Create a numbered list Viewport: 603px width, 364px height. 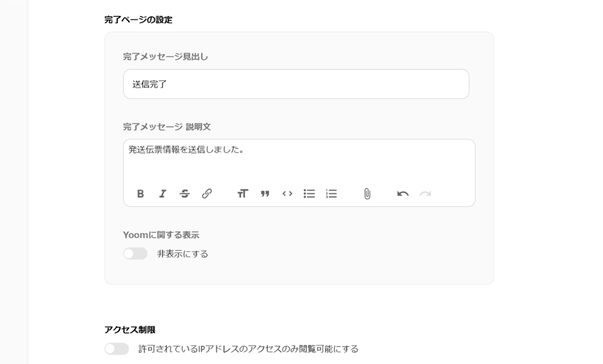331,193
